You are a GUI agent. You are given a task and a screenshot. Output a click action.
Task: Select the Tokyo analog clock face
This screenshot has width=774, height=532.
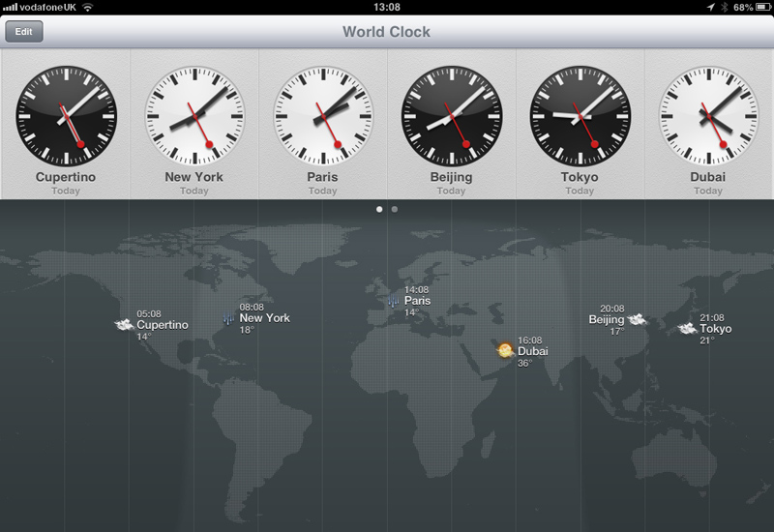580,116
